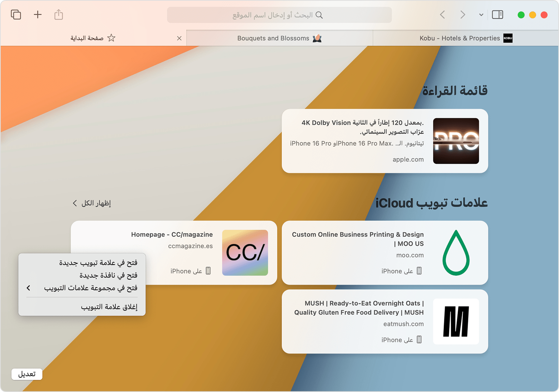Choose فتح في علامة تبويب جديدة
Image resolution: width=559 pixels, height=392 pixels.
click(82, 263)
